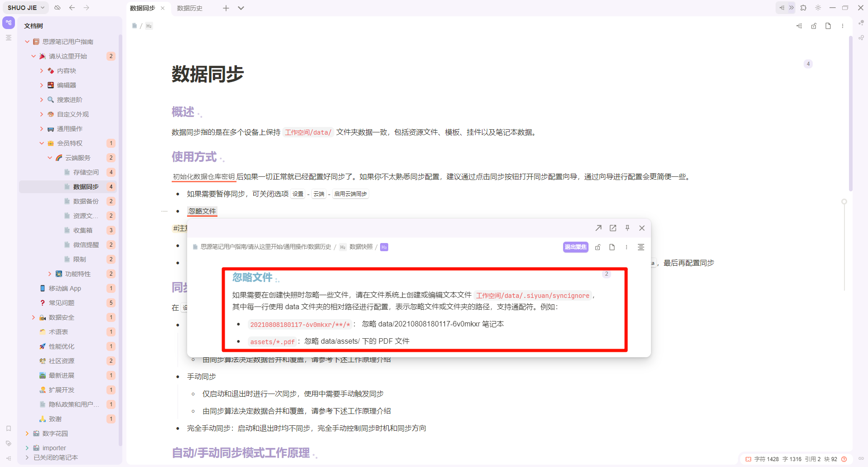This screenshot has width=868, height=467.
Task: Open the bookmark panel icon in left dock
Action: pos(9,428)
